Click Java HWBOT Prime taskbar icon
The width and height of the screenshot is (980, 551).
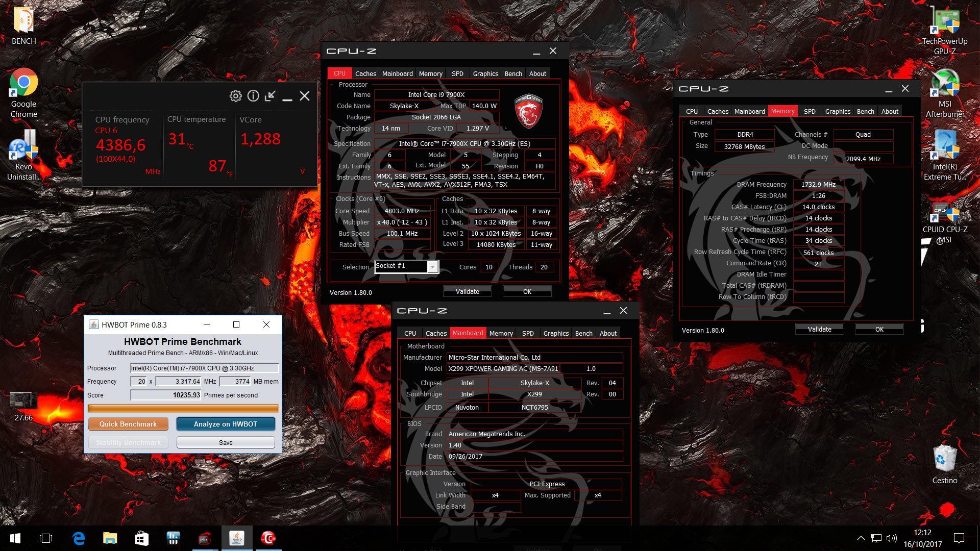point(237,538)
